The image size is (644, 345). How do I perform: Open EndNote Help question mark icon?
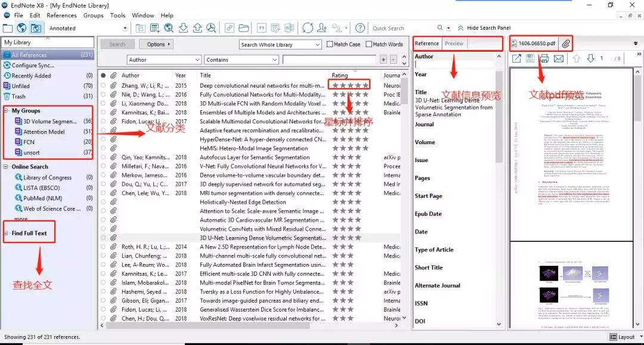tap(360, 28)
